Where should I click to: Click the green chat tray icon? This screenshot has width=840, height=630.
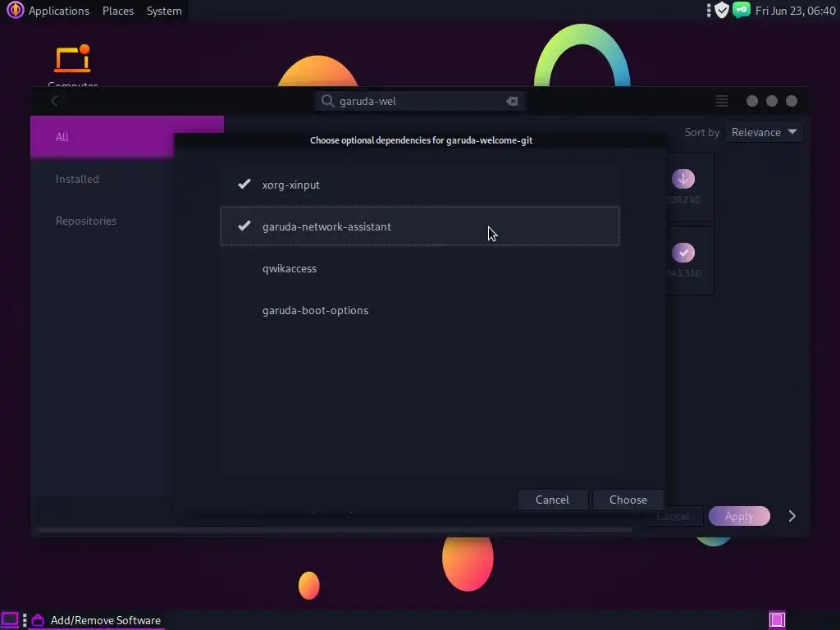click(742, 10)
